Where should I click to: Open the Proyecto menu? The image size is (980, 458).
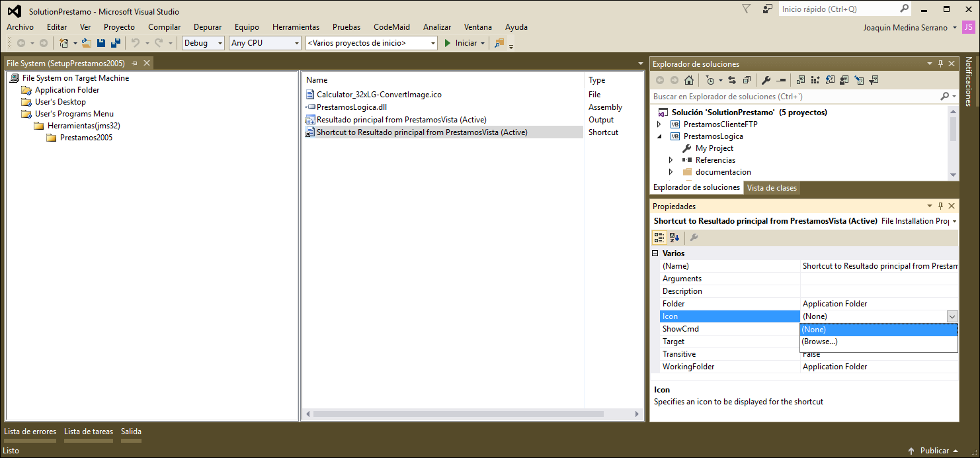(x=119, y=27)
